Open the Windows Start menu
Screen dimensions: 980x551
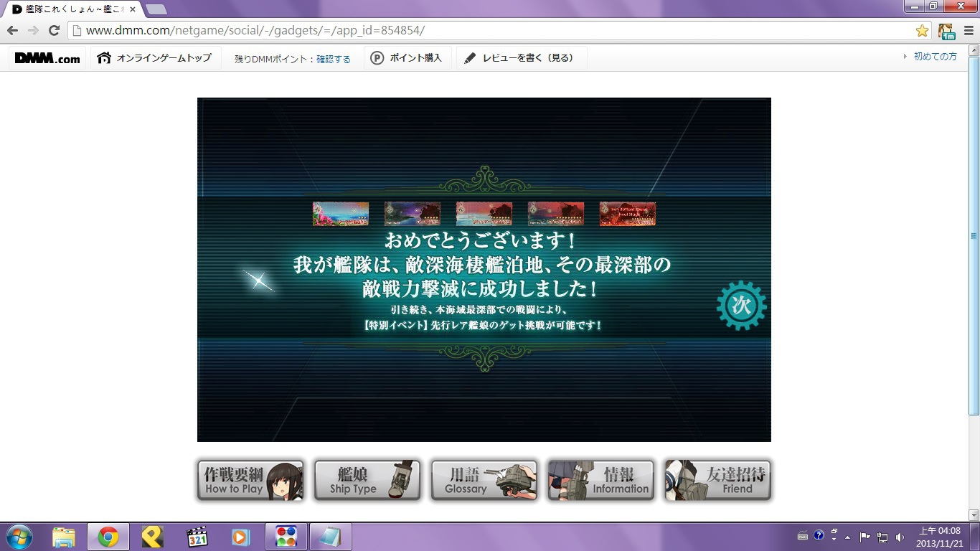(19, 537)
